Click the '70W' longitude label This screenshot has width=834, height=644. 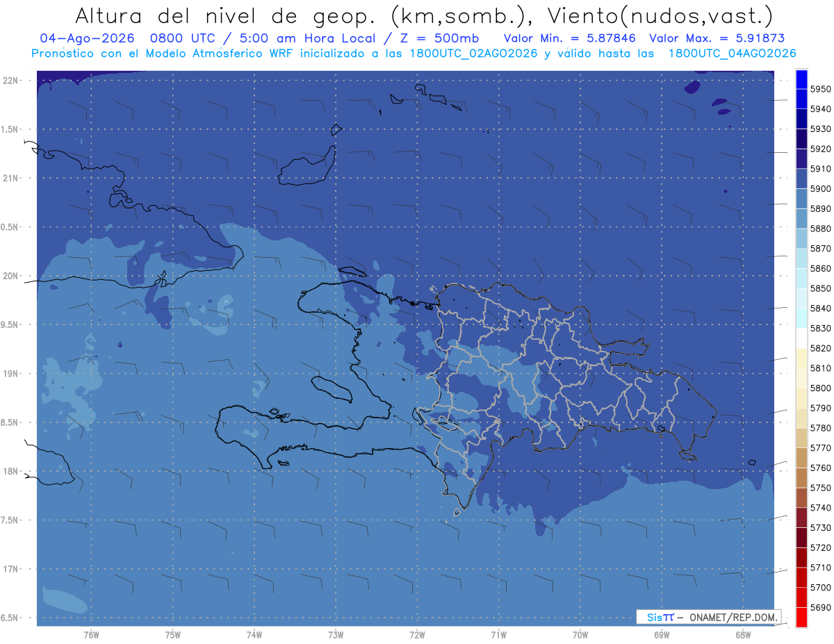(x=580, y=635)
